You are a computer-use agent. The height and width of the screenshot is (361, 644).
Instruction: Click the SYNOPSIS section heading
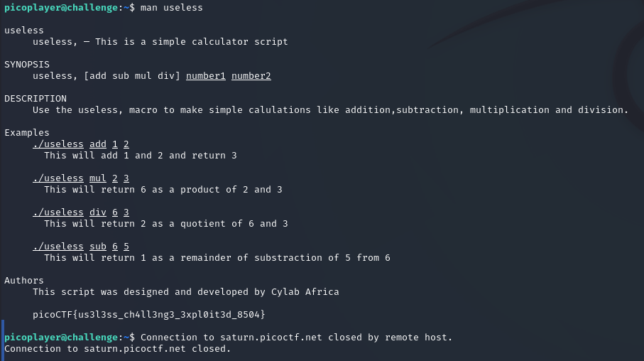coord(26,65)
